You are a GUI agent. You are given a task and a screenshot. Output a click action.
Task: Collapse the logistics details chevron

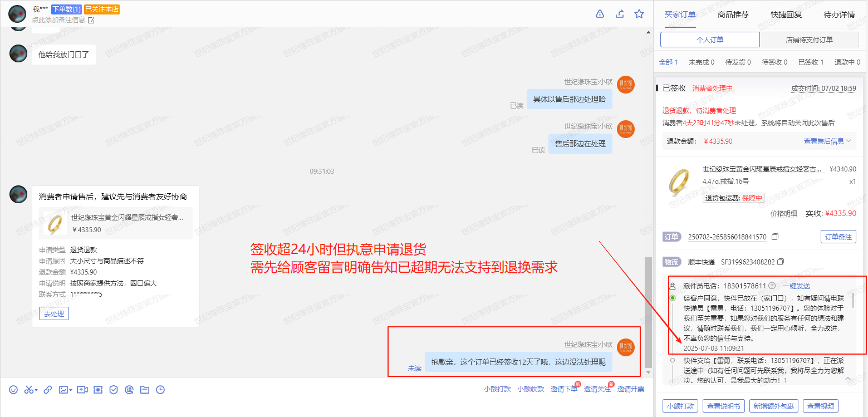[x=848, y=379]
